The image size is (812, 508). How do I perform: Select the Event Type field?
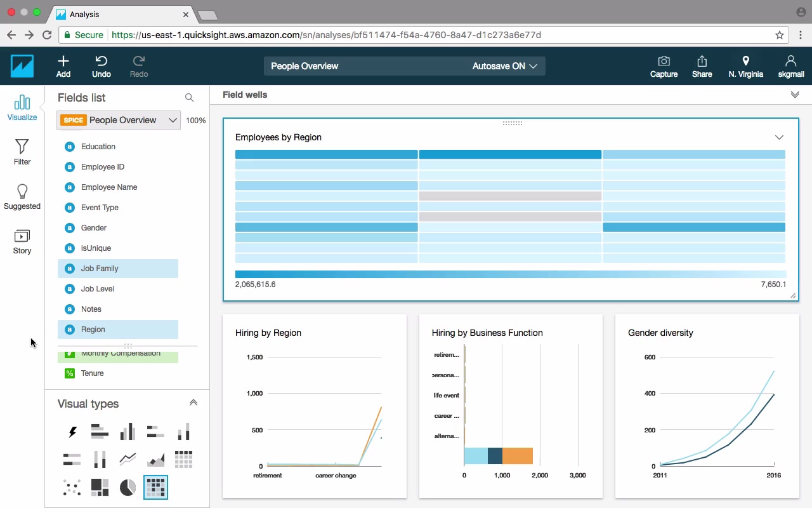(118, 208)
